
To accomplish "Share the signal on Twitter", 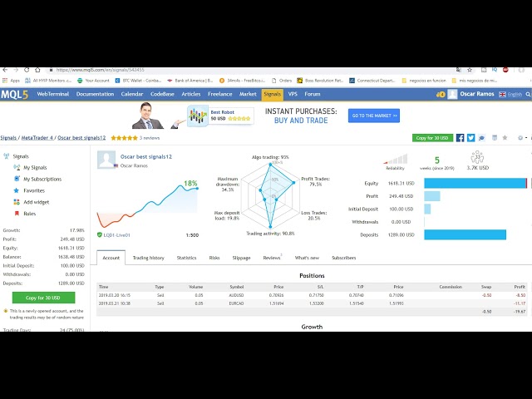I will (x=470, y=138).
